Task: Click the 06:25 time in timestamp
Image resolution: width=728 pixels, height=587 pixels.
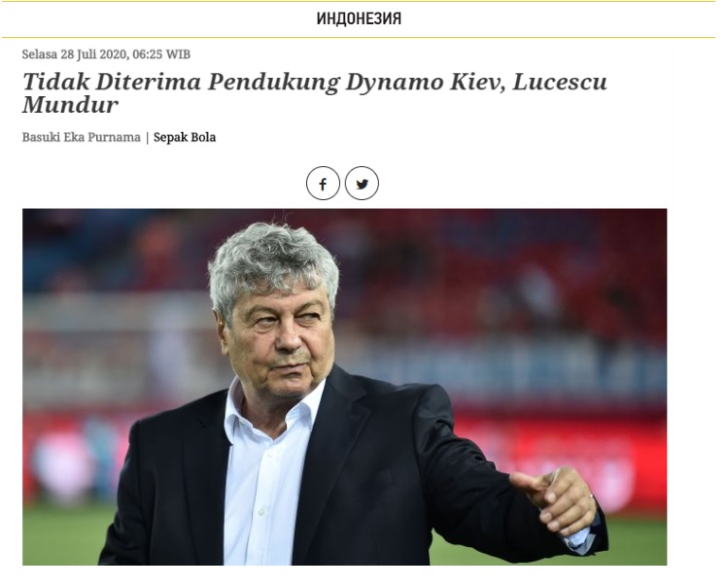Action: [148, 54]
